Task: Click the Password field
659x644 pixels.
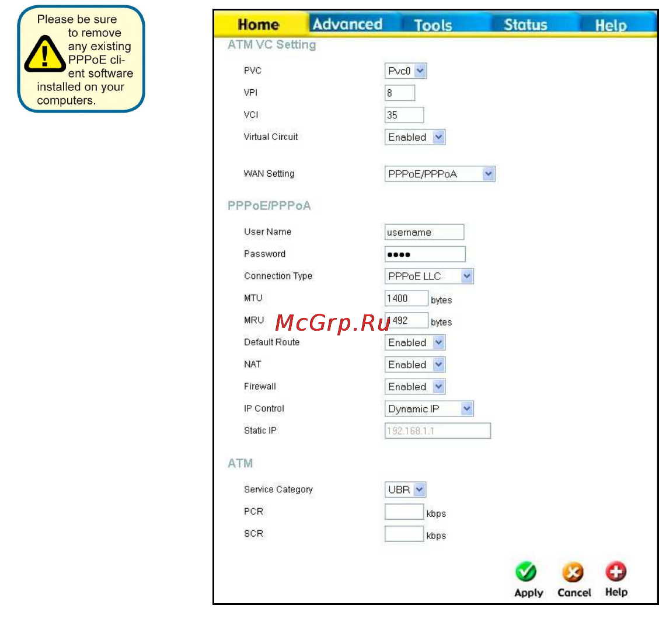Action: (x=425, y=254)
